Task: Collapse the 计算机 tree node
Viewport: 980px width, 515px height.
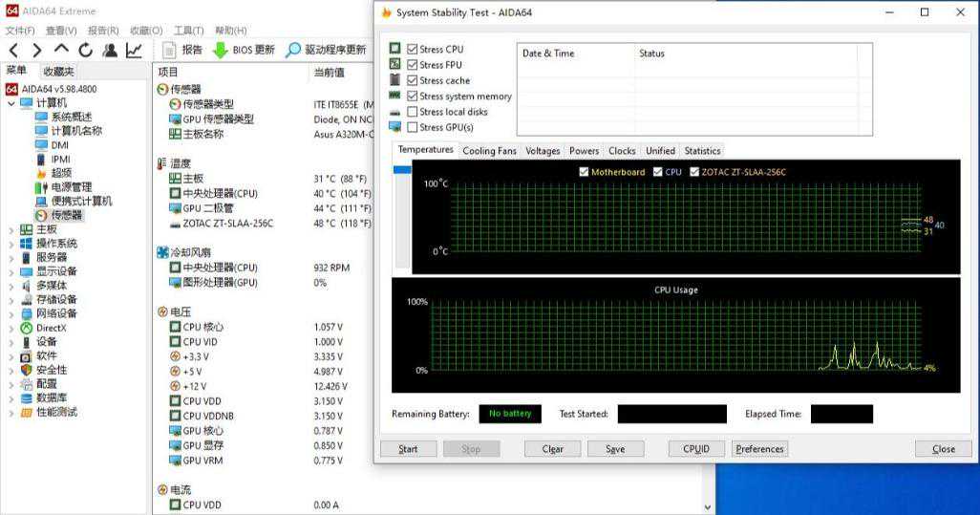Action: (11, 103)
